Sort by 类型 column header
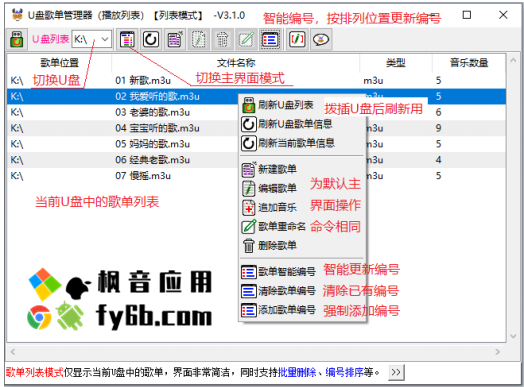Screen dimensions: 524x387 396,62
